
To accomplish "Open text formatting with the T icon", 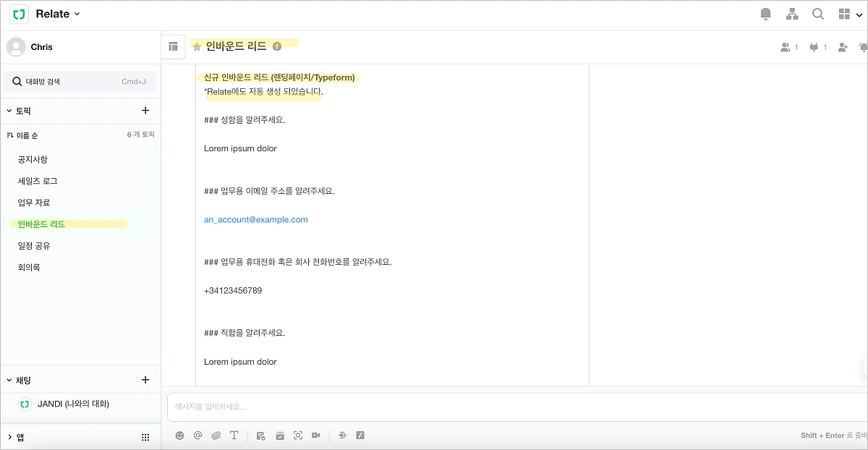I will (234, 435).
